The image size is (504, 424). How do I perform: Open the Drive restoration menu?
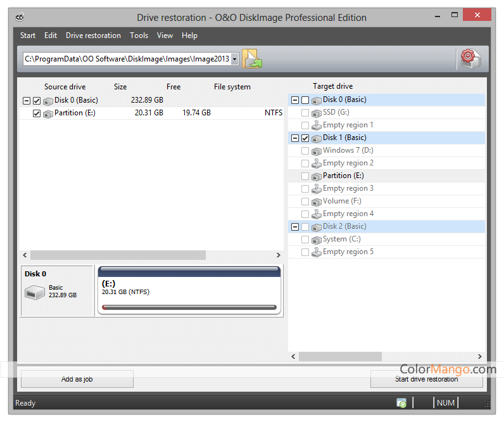[x=93, y=35]
